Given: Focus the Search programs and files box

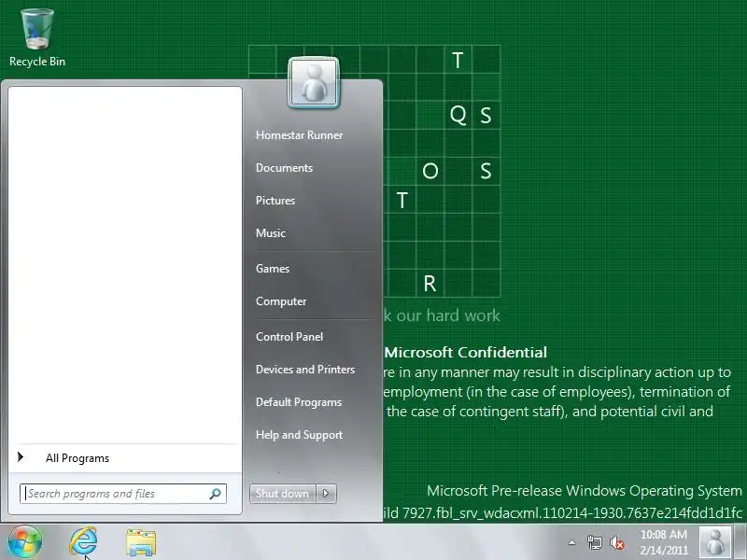Looking at the screenshot, I should coord(123,494).
